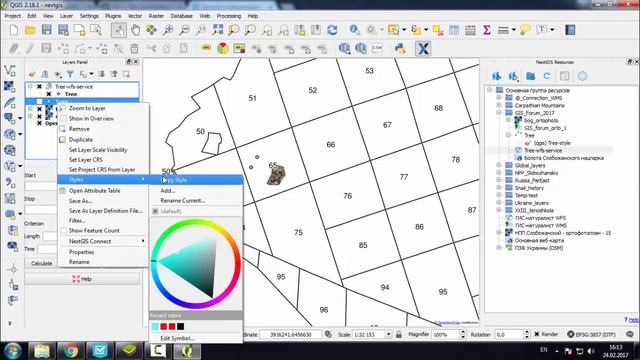Toggle visibility checkbox of bold Tree sublayer
Screen dimensions: 640x360
49,94
